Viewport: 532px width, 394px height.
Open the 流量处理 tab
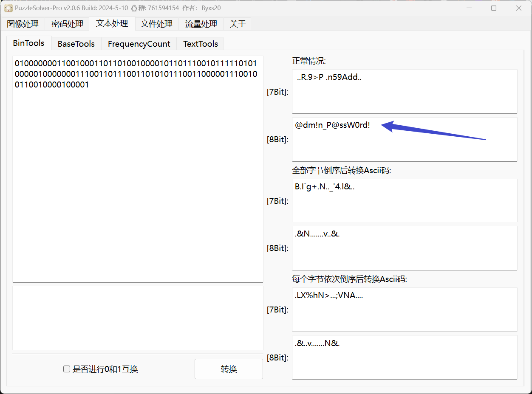[x=201, y=24]
